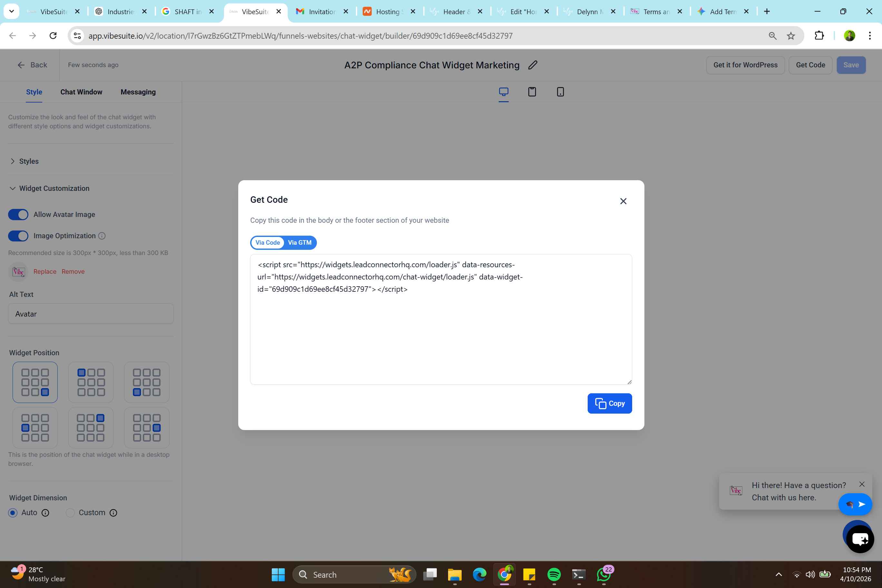Show Auto dimension info tooltip
882x588 pixels.
(45, 513)
